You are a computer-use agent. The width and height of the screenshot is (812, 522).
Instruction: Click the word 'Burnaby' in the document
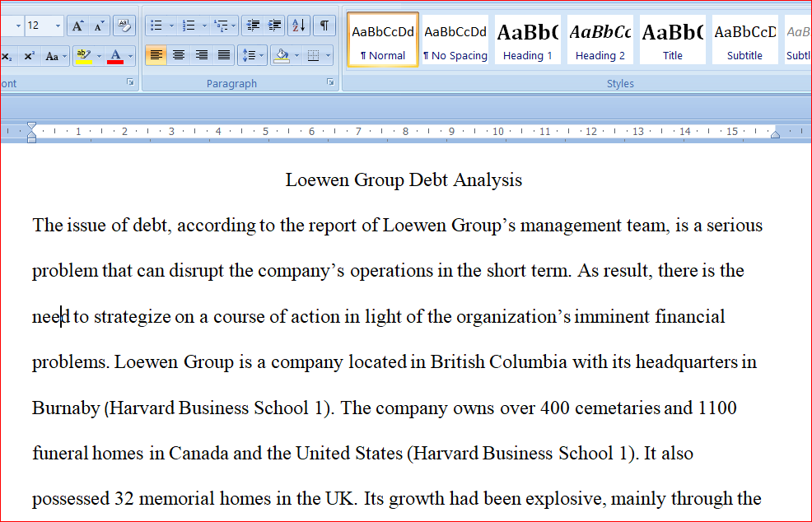pyautogui.click(x=66, y=408)
